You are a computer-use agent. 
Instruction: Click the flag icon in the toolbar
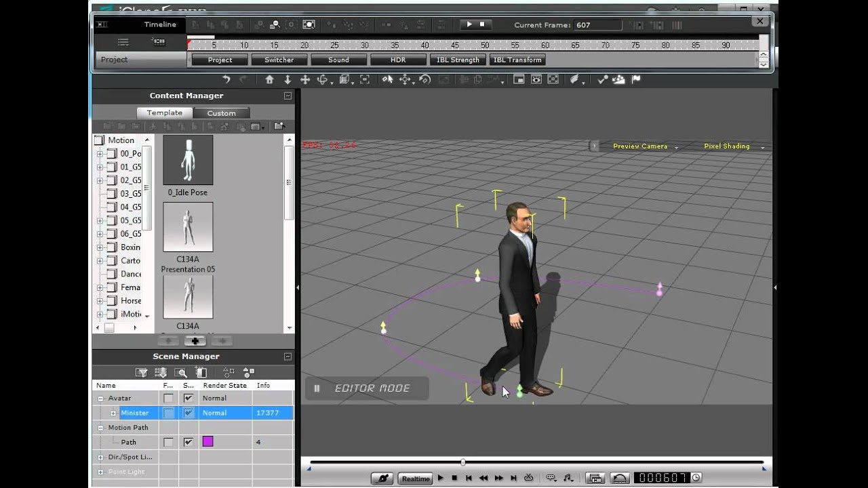[636, 79]
